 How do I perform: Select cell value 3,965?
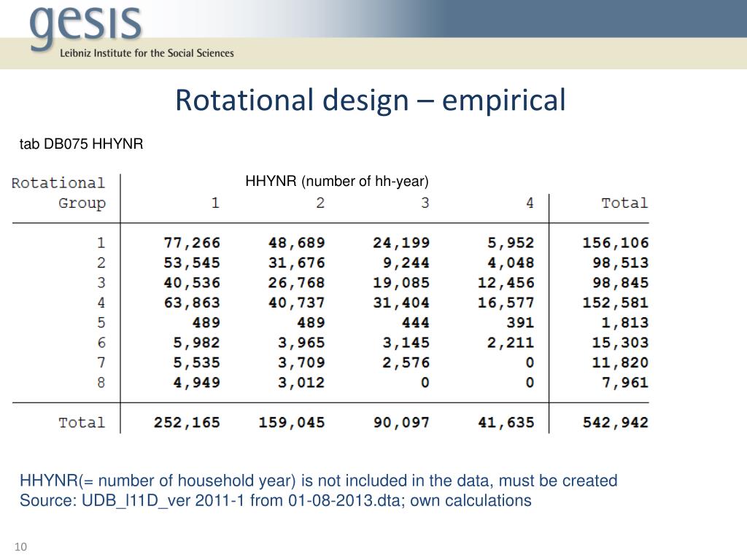(301, 343)
